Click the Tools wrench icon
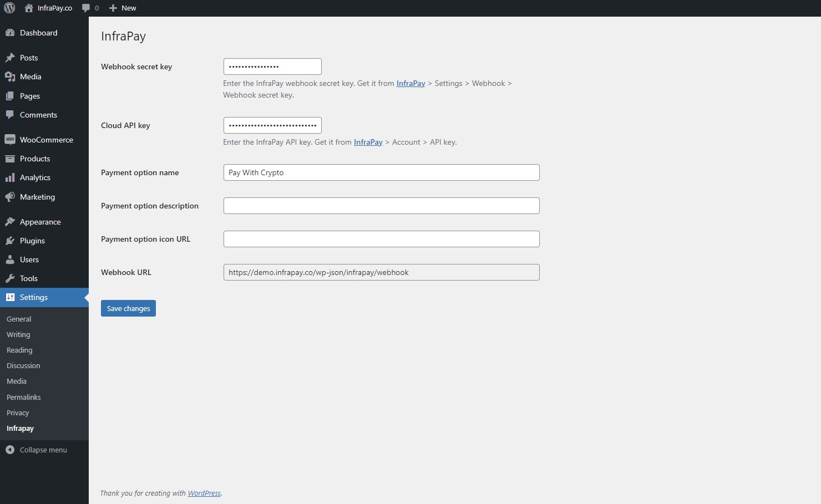This screenshot has height=504, width=821. click(10, 278)
